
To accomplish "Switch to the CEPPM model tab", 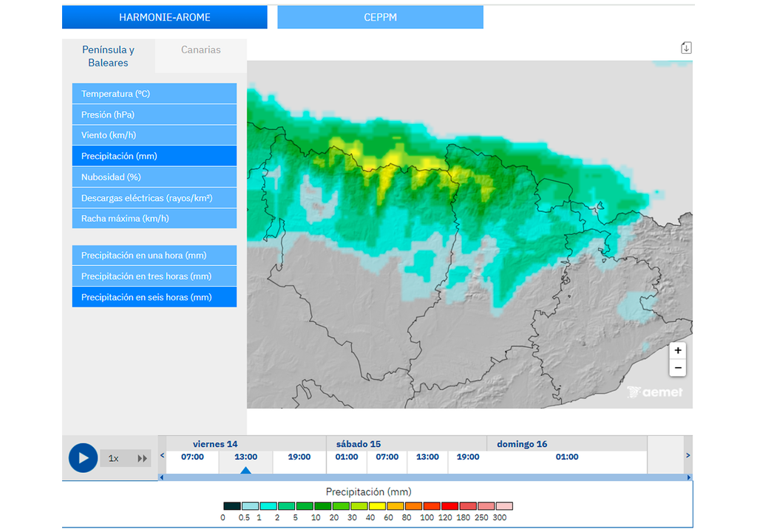I will (x=380, y=17).
